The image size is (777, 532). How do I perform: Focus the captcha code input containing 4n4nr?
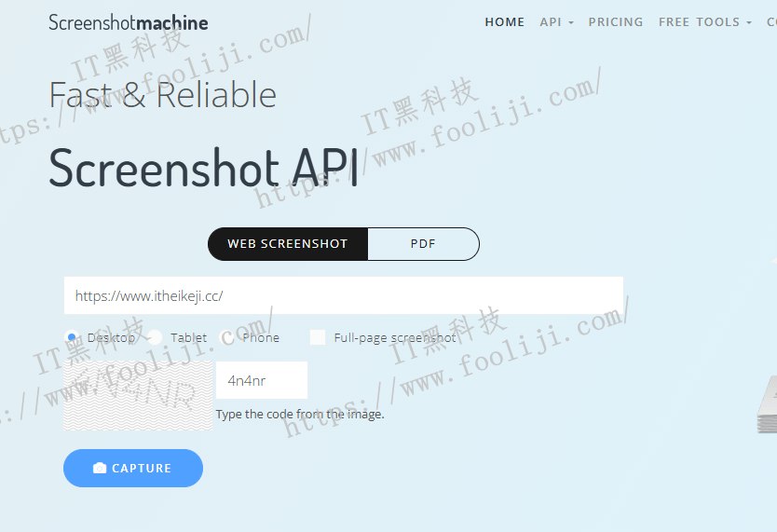[x=262, y=380]
